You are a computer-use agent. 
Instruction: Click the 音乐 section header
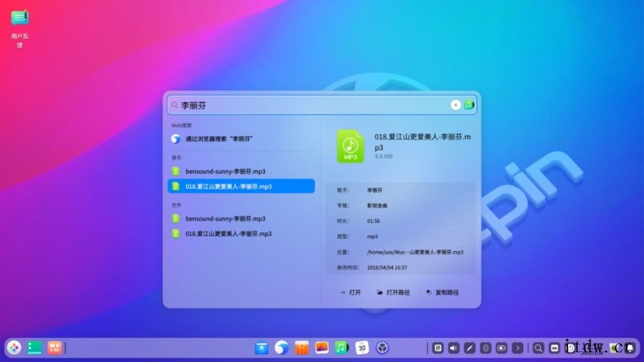176,157
